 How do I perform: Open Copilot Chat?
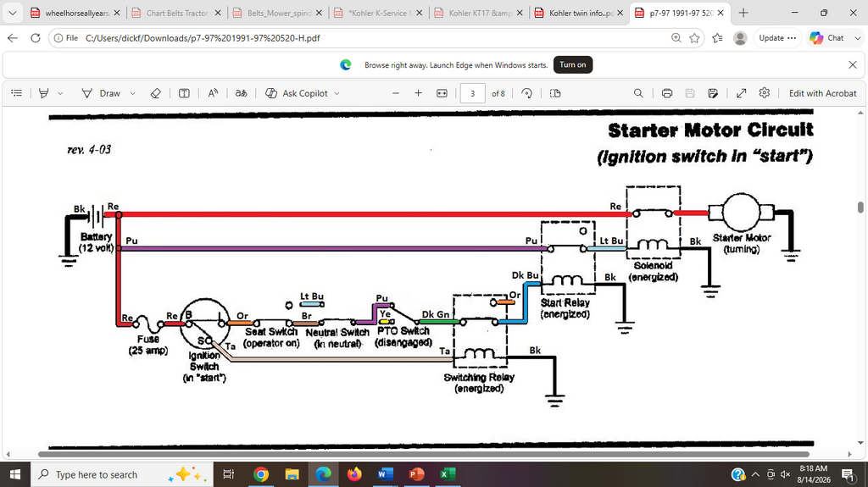coord(827,37)
